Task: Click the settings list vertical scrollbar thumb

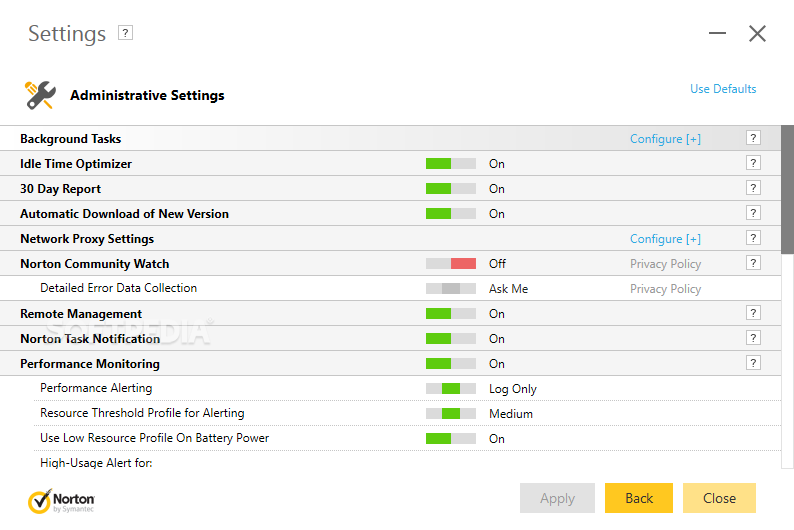Action: (x=787, y=190)
